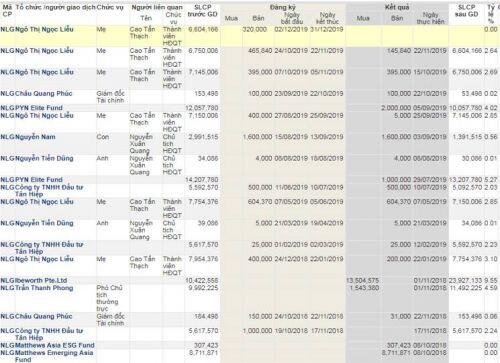Open PYN Elite Fund in the 14,207,780 row

tap(39, 179)
